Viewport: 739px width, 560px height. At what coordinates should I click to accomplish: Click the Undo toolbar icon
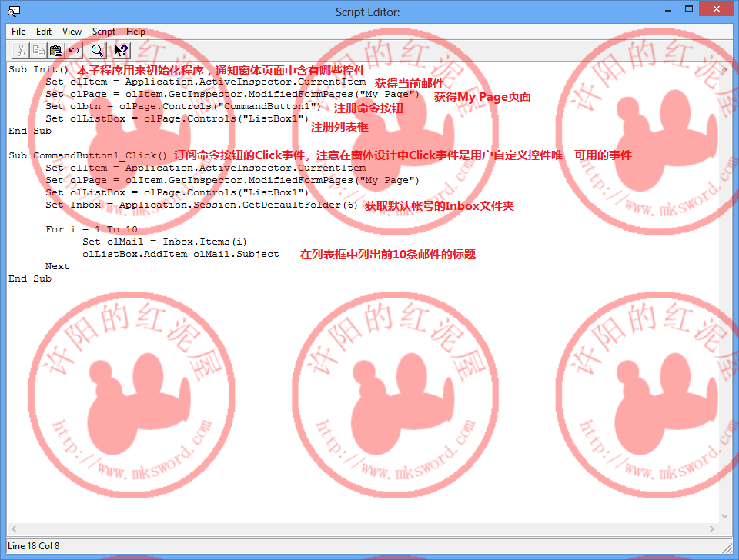point(74,51)
